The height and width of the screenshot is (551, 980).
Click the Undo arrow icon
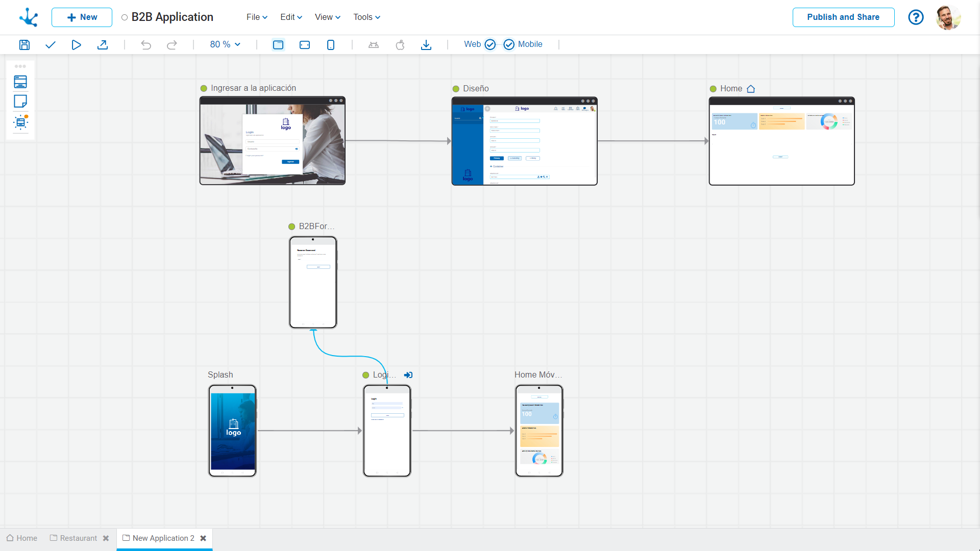146,45
